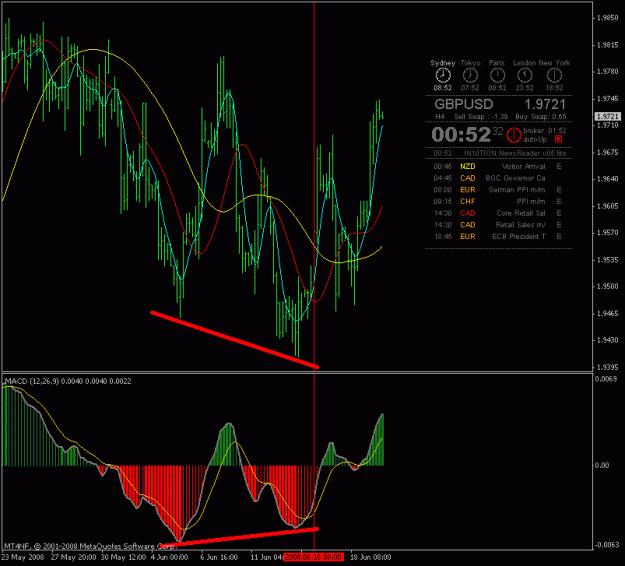
Task: Click the 1.9721 price in the info panel
Action: point(545,104)
